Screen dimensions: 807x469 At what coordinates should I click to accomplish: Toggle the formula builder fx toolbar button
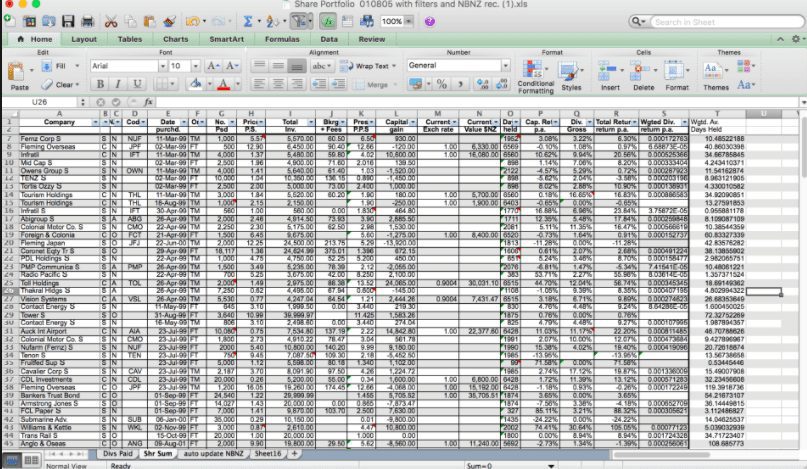tap(328, 21)
